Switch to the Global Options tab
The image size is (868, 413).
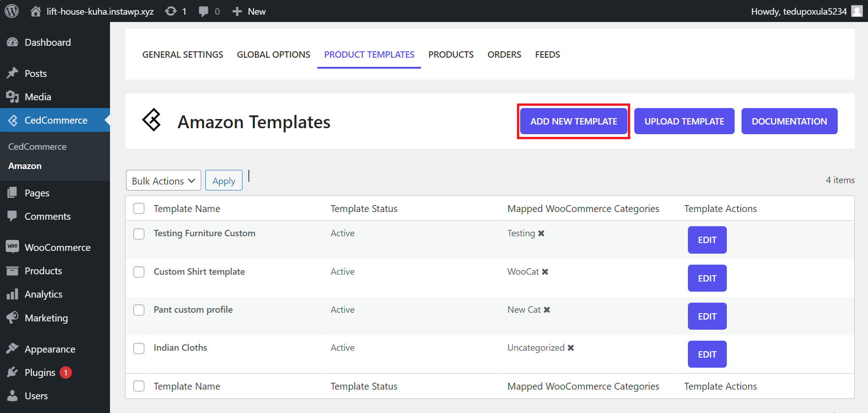[x=274, y=54]
